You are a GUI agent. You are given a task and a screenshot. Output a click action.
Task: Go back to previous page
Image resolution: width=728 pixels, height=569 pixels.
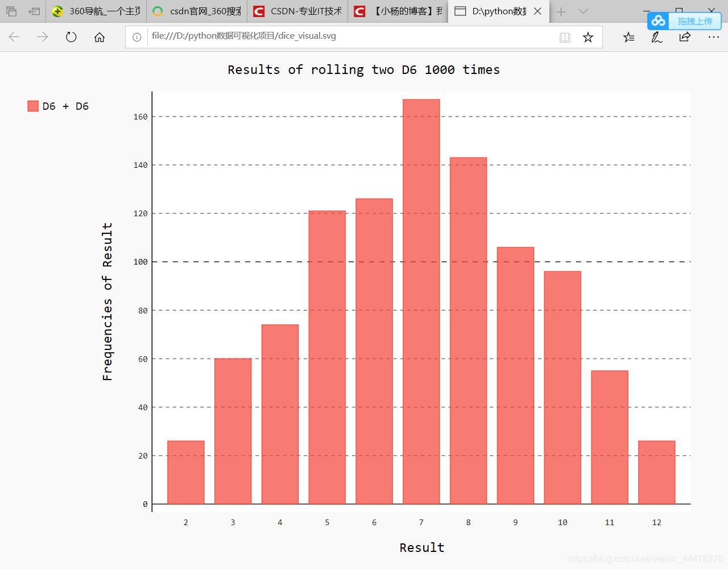pyautogui.click(x=14, y=37)
